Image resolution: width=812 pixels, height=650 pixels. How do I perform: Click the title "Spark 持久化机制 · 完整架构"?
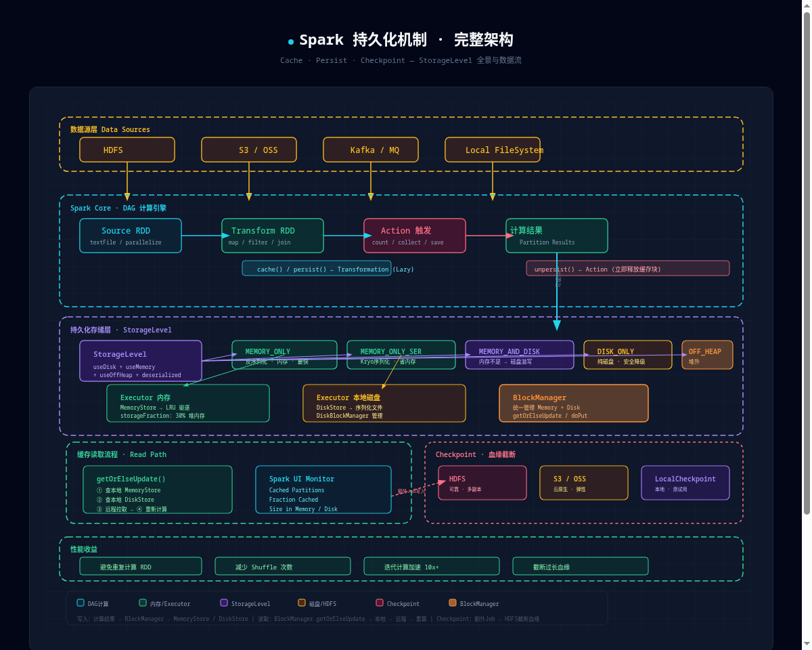click(406, 40)
